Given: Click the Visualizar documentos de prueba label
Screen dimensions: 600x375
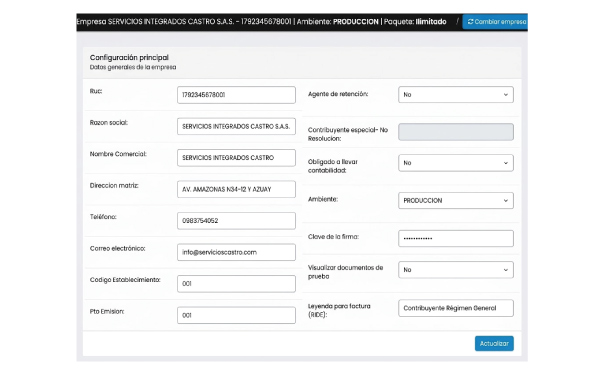Looking at the screenshot, I should 345,272.
